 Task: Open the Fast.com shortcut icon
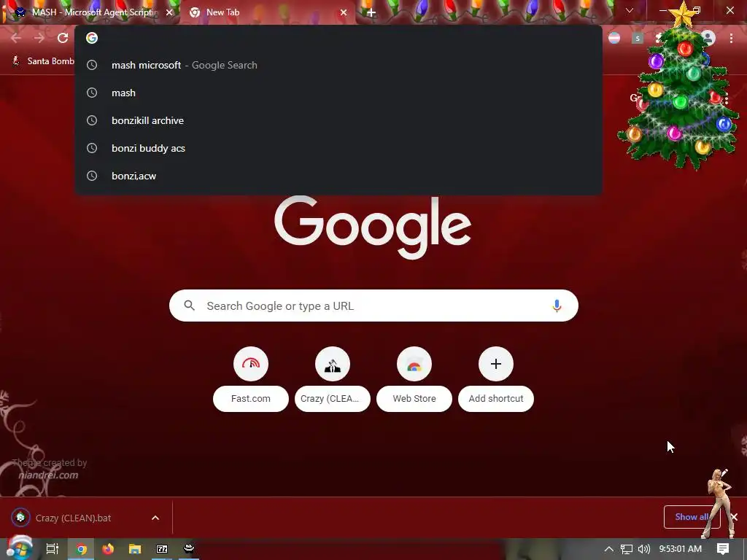tap(251, 364)
